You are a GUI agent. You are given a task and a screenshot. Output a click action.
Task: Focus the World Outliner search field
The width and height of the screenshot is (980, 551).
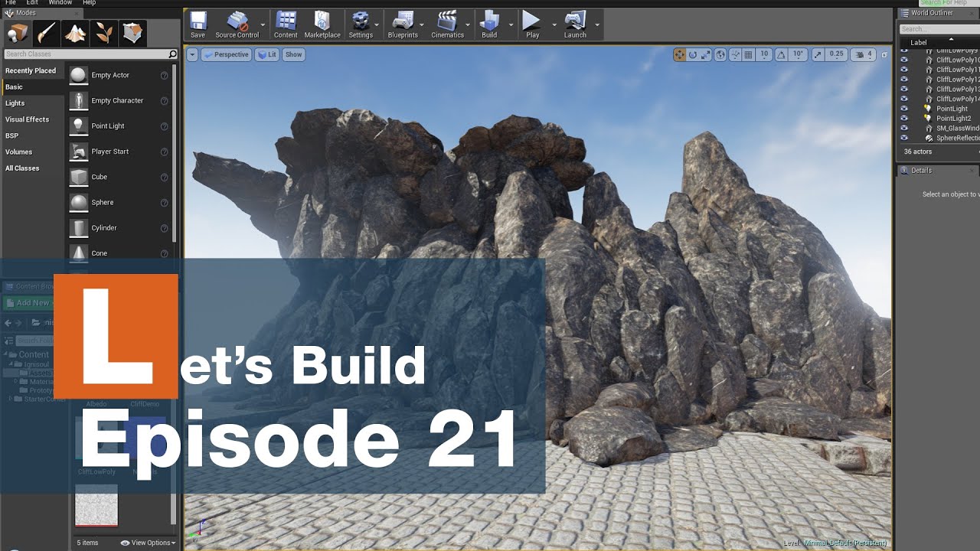(x=939, y=29)
